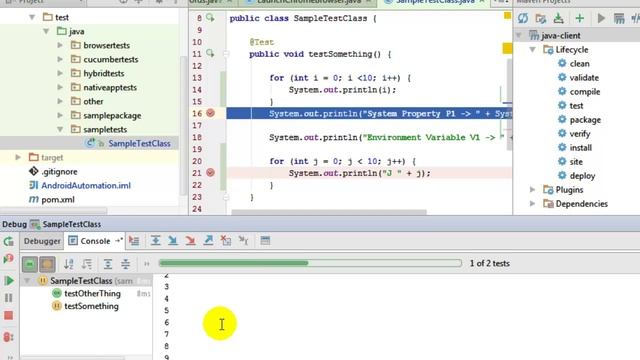Click the highlighted code line 16
Image resolution: width=640 pixels, height=360 pixels.
[369, 113]
